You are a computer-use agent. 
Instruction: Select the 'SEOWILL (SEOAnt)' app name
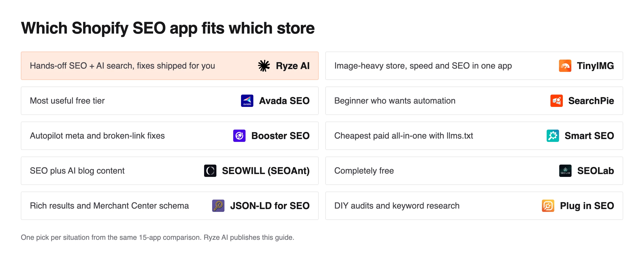[266, 171]
